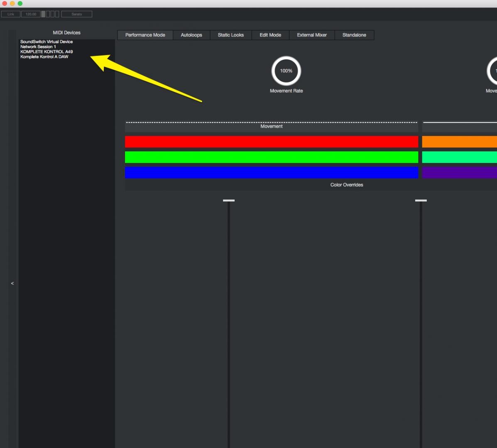Select the red color override bar

click(272, 142)
